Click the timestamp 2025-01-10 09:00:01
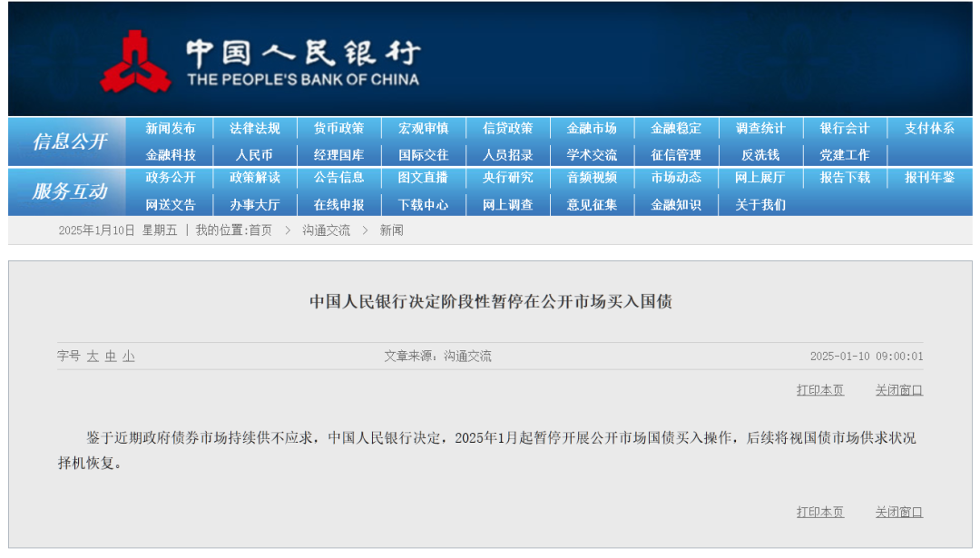Screen dimensions: 980x558 867,357
